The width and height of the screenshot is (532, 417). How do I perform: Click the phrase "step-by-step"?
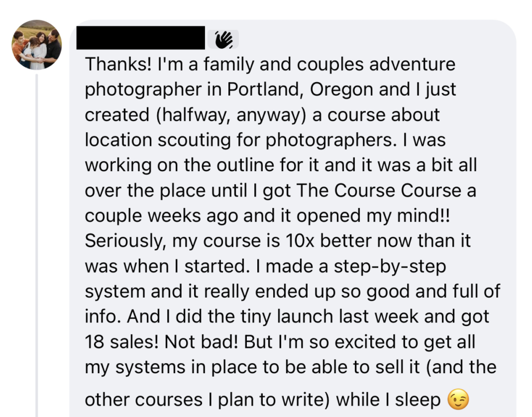coord(390,266)
